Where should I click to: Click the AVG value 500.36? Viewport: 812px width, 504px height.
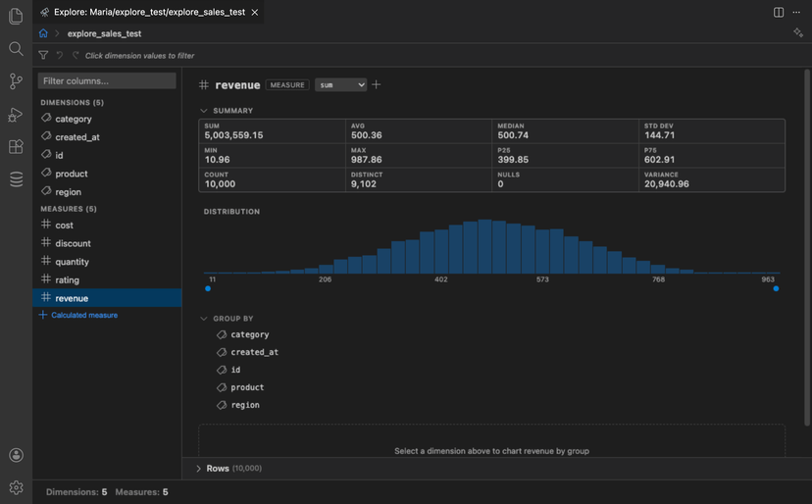click(x=366, y=135)
